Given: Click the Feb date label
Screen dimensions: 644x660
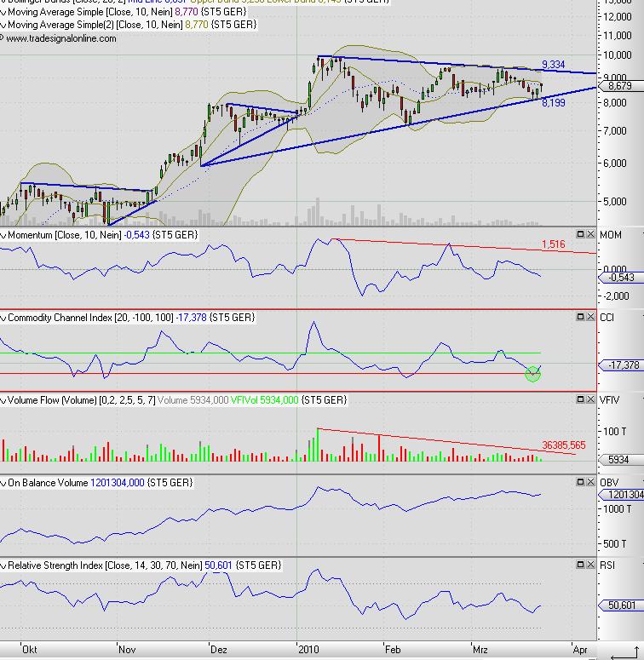Looking at the screenshot, I should click(393, 650).
